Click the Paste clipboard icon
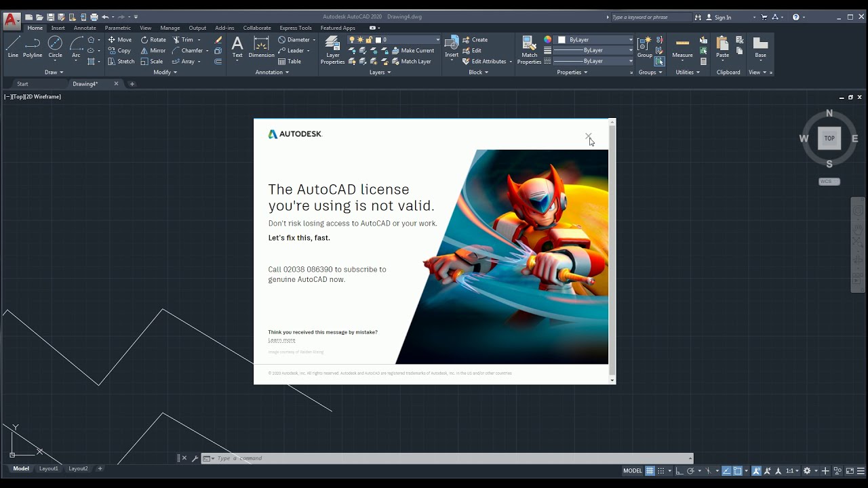Image resolution: width=868 pixels, height=488 pixels. click(x=723, y=47)
